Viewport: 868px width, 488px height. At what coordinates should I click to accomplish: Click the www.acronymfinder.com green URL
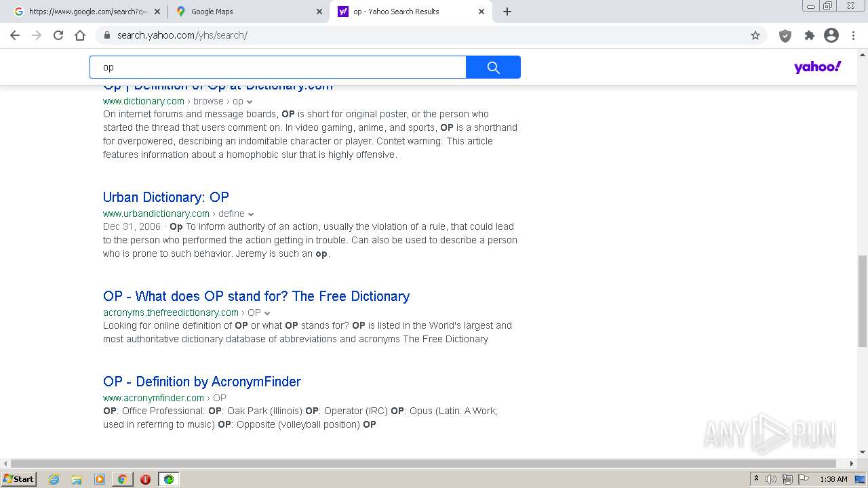coord(153,398)
